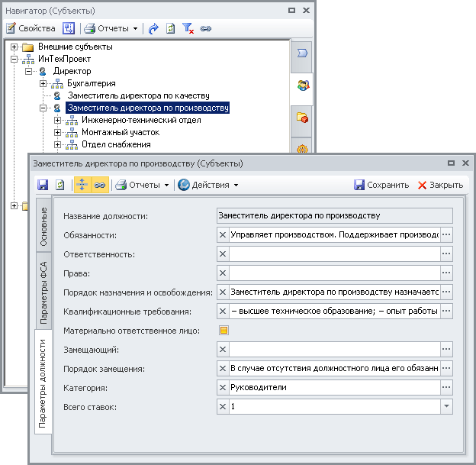The width and height of the screenshot is (476, 465).
Task: Clear the Обязанности field with X button
Action: click(x=223, y=234)
